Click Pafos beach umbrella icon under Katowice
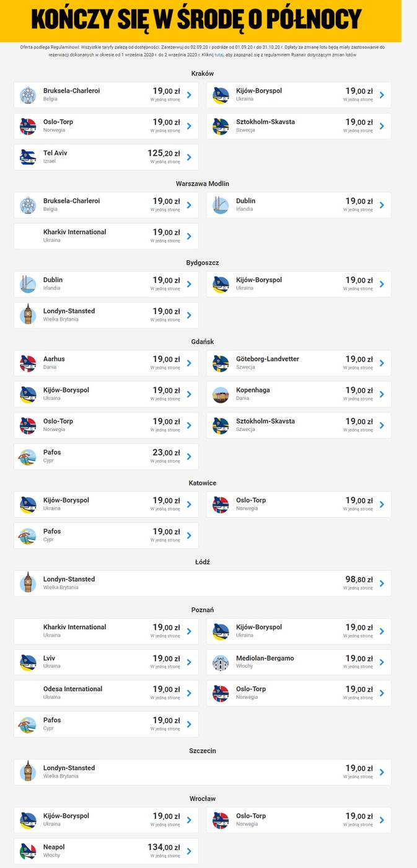 pos(28,536)
